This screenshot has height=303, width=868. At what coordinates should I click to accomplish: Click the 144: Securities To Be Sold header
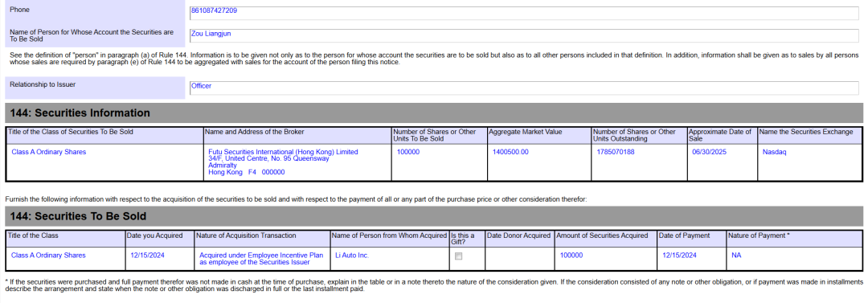[434, 216]
